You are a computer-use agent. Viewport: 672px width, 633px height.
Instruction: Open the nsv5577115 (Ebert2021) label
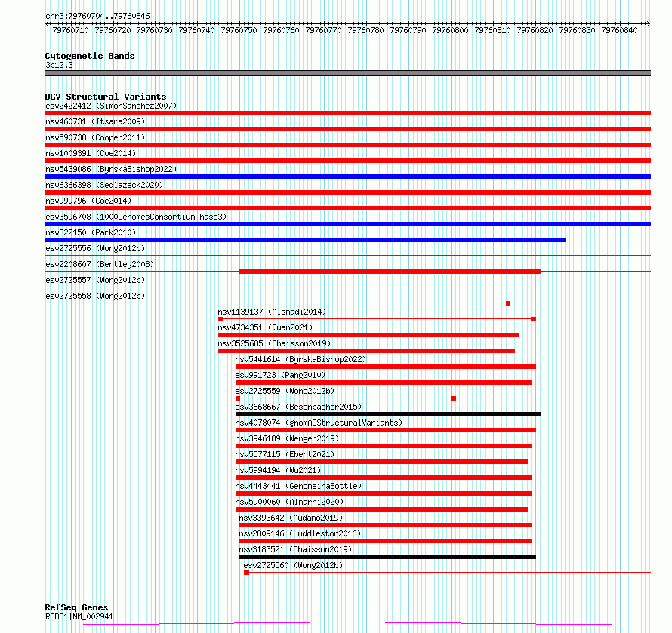point(285,454)
